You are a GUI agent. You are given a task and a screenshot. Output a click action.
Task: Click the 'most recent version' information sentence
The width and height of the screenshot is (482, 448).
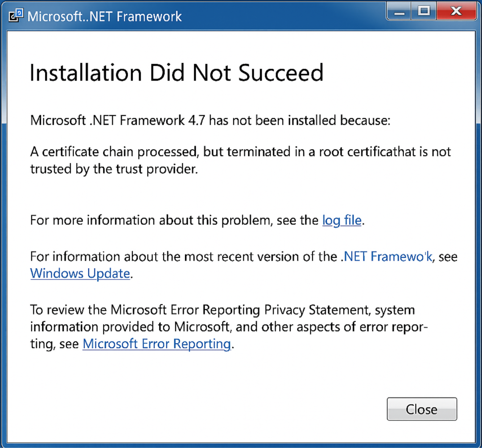pos(244,265)
